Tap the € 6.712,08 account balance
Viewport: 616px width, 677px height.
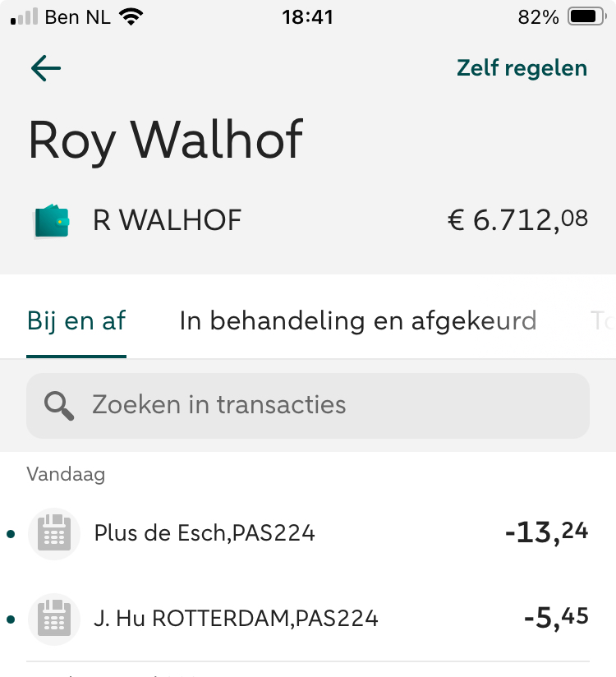[x=517, y=220]
